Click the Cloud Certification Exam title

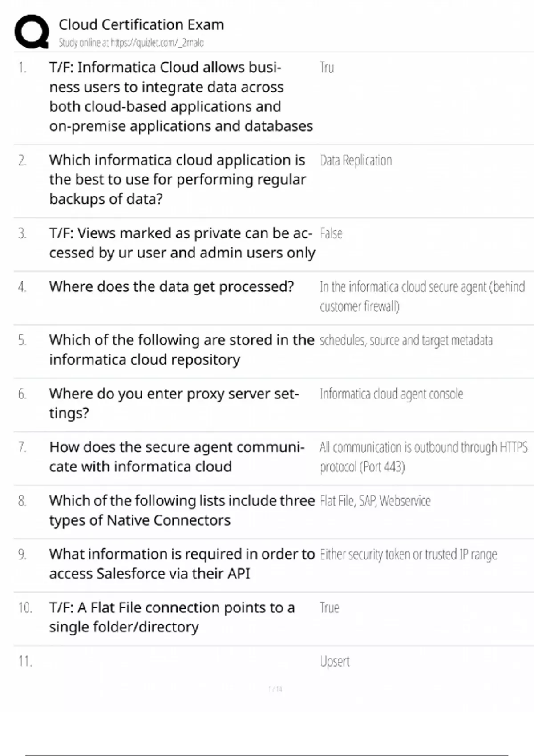pos(141,24)
